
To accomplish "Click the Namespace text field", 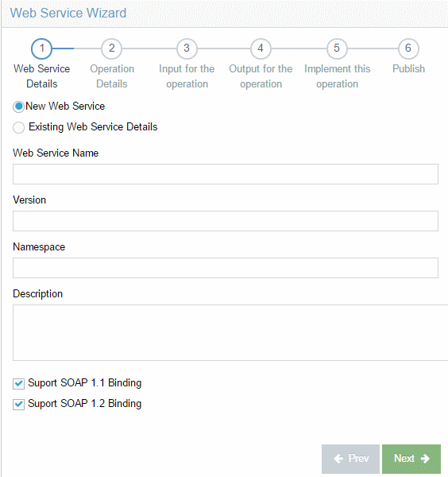I will pyautogui.click(x=226, y=268).
